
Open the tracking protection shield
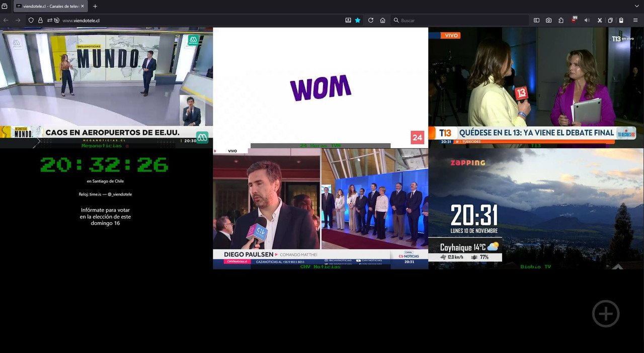pyautogui.click(x=31, y=20)
